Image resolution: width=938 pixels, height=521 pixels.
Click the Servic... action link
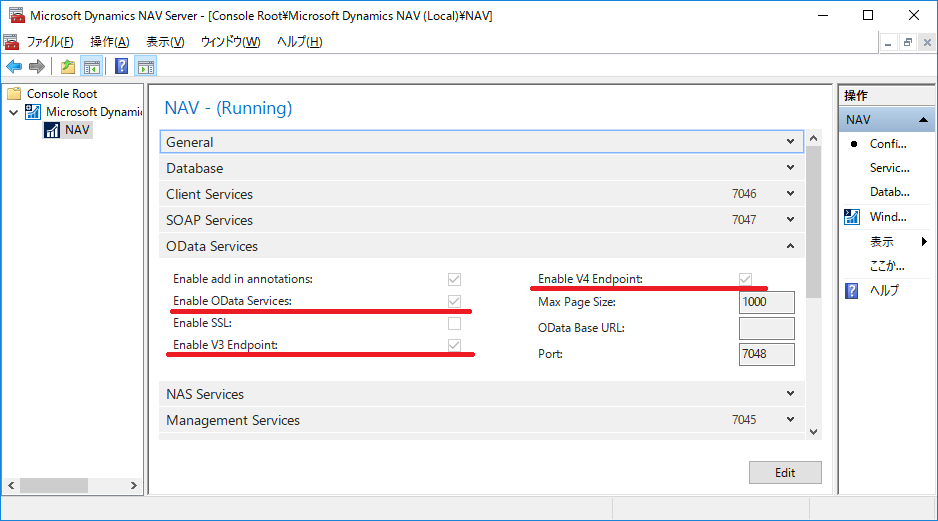point(890,168)
